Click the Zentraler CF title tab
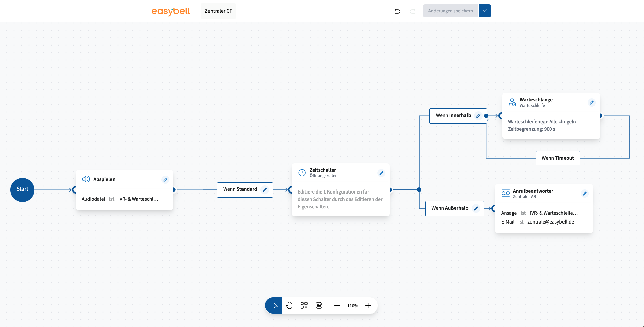This screenshot has width=644, height=327. [x=218, y=11]
